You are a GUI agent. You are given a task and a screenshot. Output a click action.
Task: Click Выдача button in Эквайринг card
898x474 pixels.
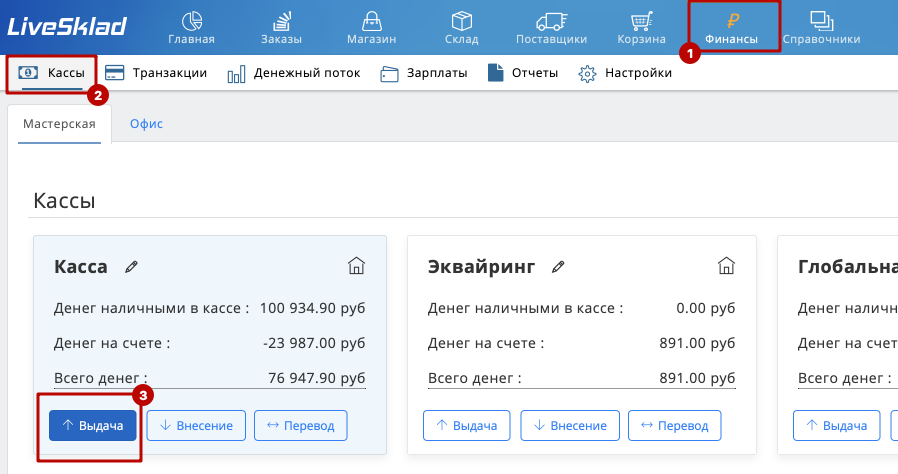[x=467, y=425]
